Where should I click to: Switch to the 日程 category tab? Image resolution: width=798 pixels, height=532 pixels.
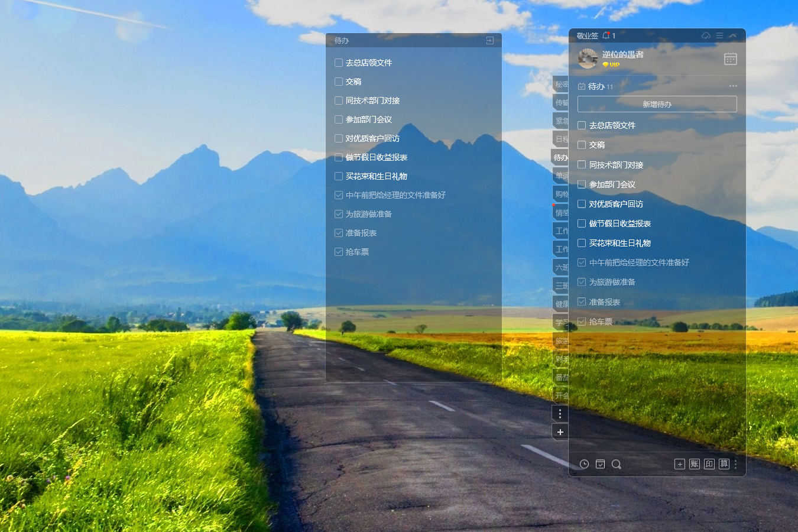[x=561, y=139]
